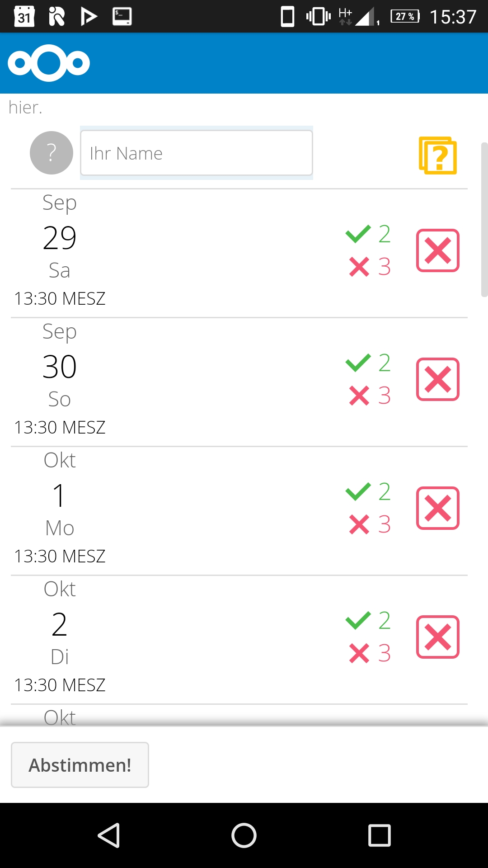Screen dimensions: 488x868
Task: Select the Okt 1 Mo date entry
Action: [x=60, y=508]
